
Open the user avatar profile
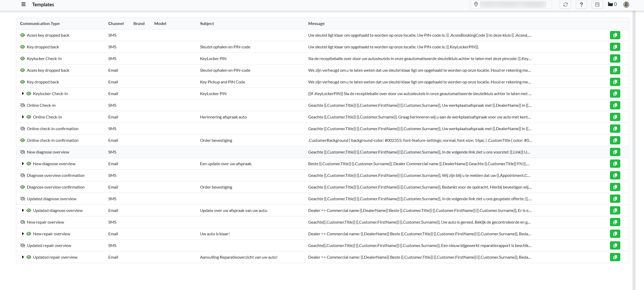[x=626, y=4]
